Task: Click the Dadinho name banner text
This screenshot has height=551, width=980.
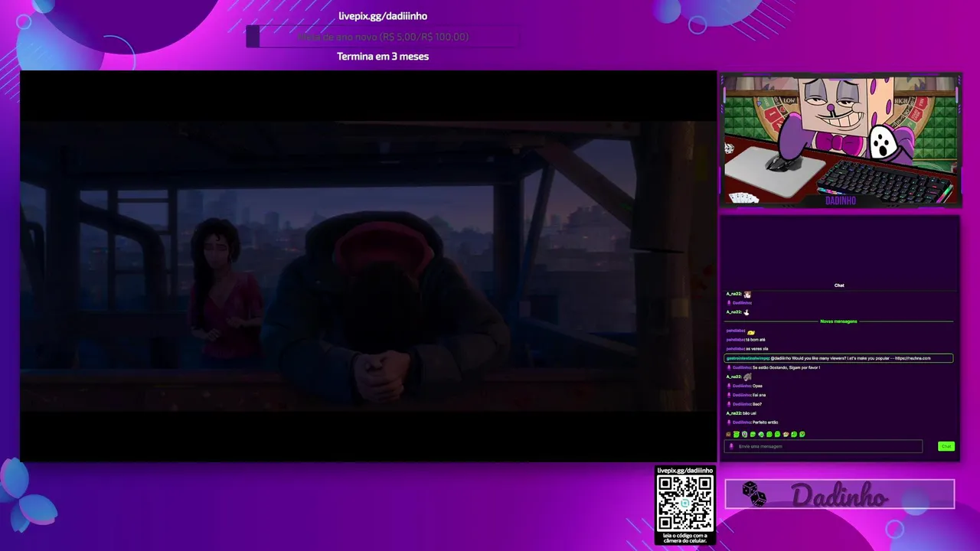Action: coord(839,496)
